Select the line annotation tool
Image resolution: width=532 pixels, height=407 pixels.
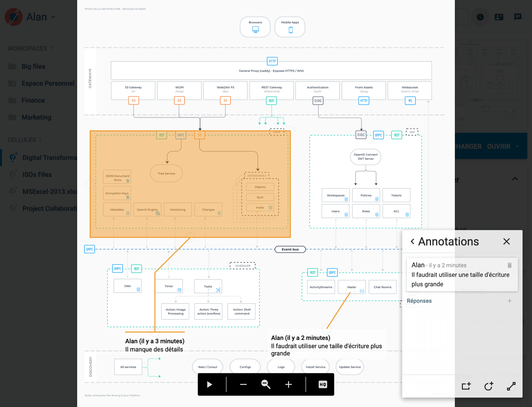[511, 386]
